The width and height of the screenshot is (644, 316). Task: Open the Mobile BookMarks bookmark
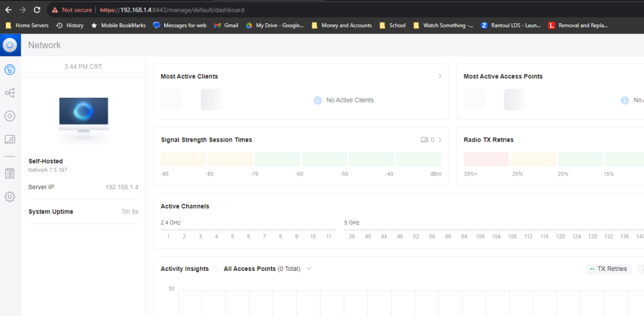[x=118, y=26]
